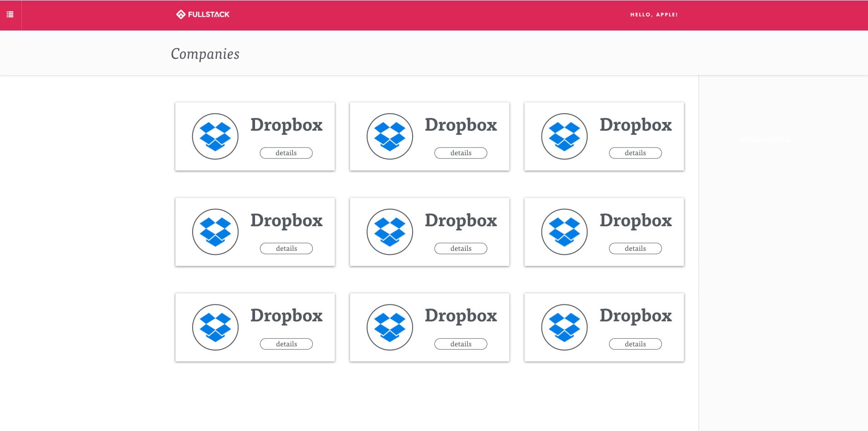Open the hamburger menu in the header
The image size is (868, 431).
10,15
